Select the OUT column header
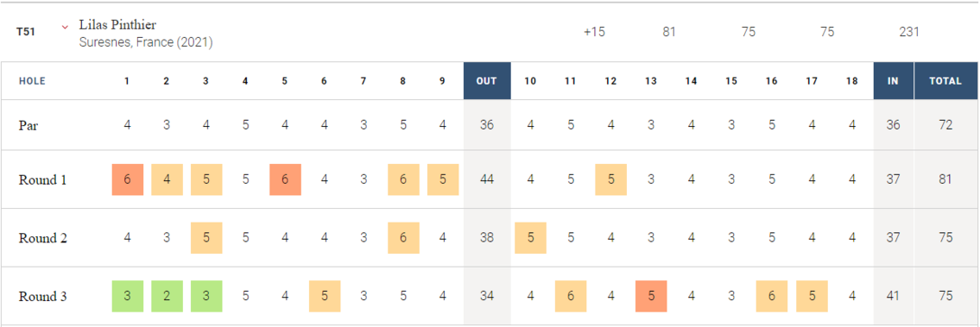The image size is (980, 327). pyautogui.click(x=487, y=80)
